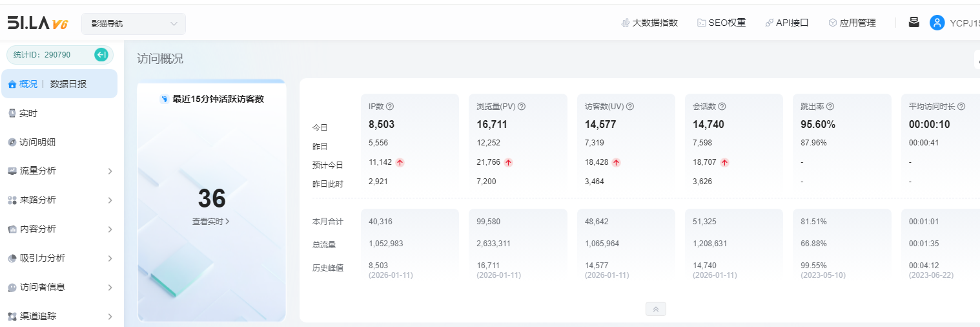This screenshot has width=980, height=327.
Task: Open 访问明细 in the sidebar
Action: pyautogui.click(x=37, y=142)
